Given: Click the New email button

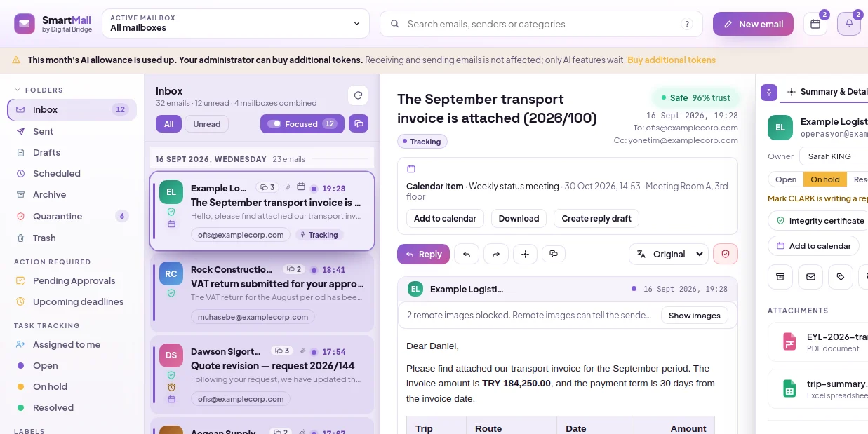Looking at the screenshot, I should (753, 24).
